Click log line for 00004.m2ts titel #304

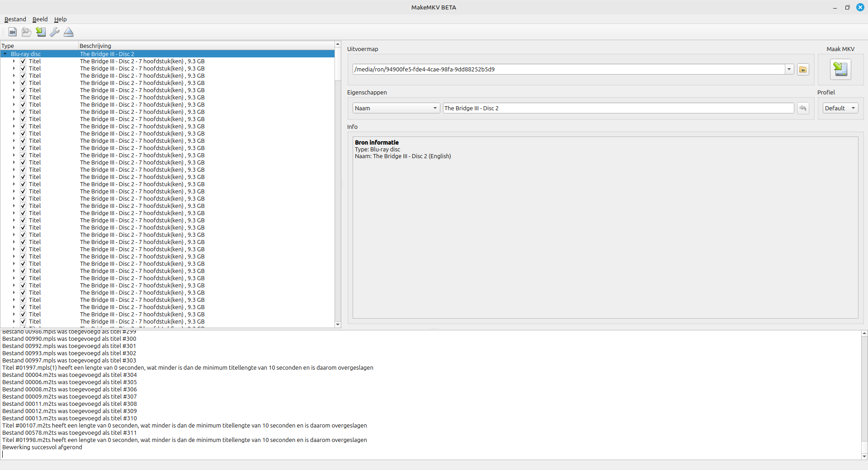(70, 375)
